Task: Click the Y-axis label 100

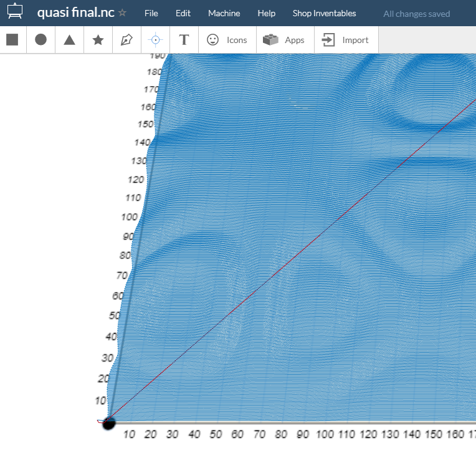Action: pos(130,217)
